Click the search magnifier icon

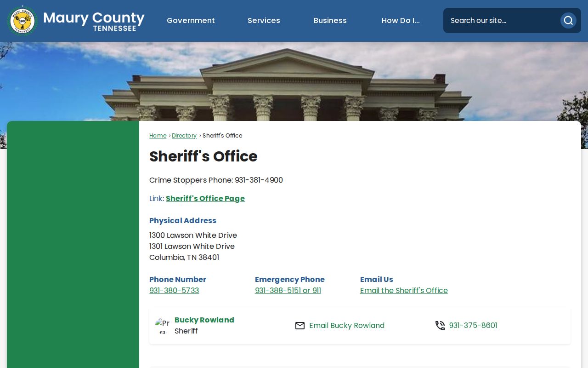click(568, 20)
